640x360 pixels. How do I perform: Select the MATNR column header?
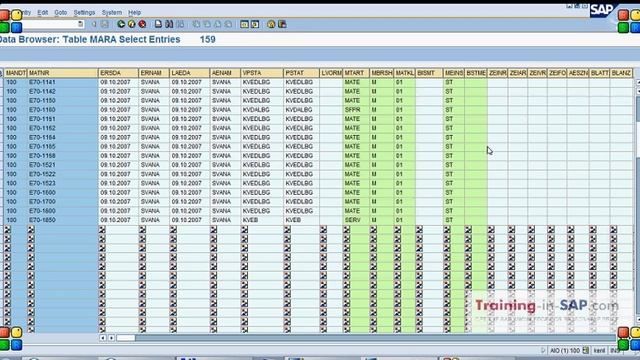[62, 73]
